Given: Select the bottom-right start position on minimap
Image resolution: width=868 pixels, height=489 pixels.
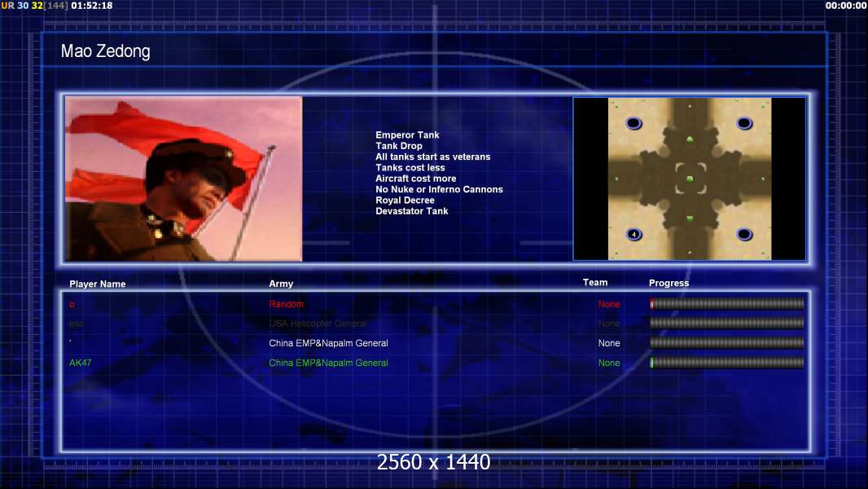Looking at the screenshot, I should click(744, 235).
